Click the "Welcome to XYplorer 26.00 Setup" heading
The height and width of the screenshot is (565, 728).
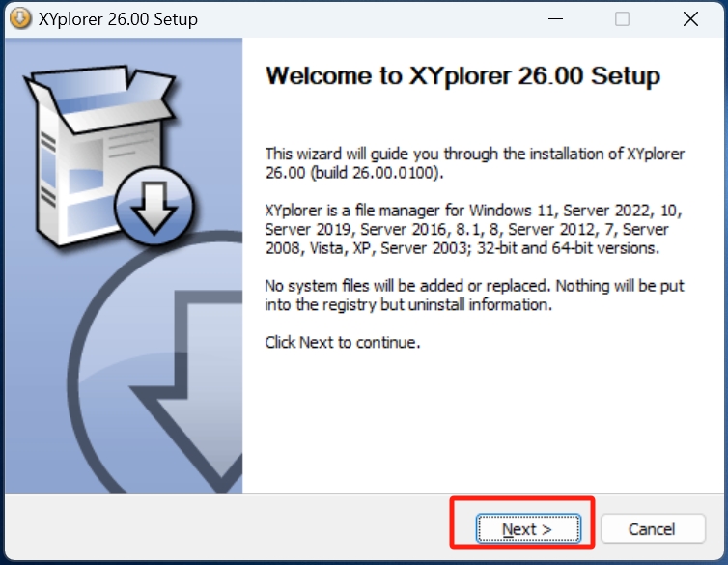(462, 76)
